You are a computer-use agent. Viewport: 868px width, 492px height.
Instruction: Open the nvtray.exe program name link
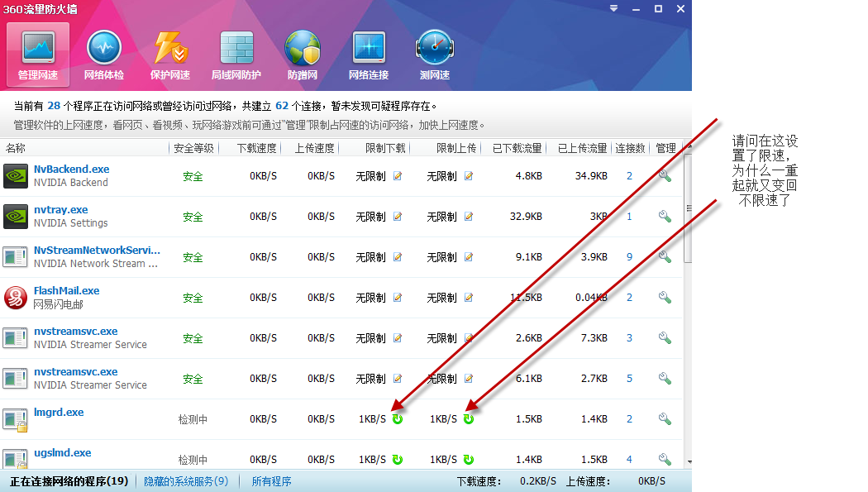[61, 210]
